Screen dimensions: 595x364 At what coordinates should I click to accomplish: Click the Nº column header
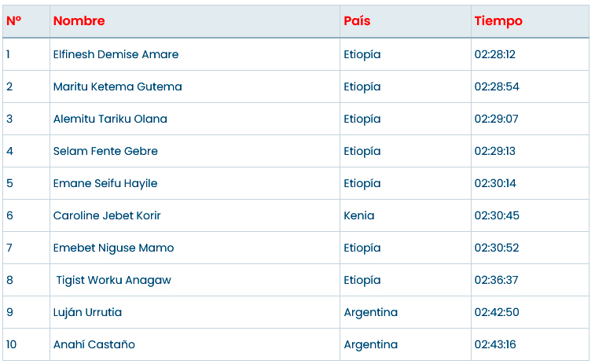13,21
